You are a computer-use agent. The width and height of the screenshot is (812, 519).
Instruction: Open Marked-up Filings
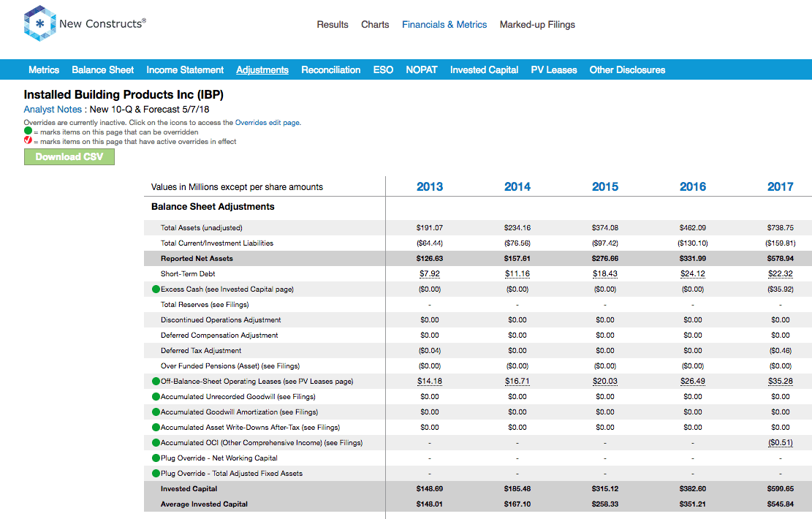[537, 24]
